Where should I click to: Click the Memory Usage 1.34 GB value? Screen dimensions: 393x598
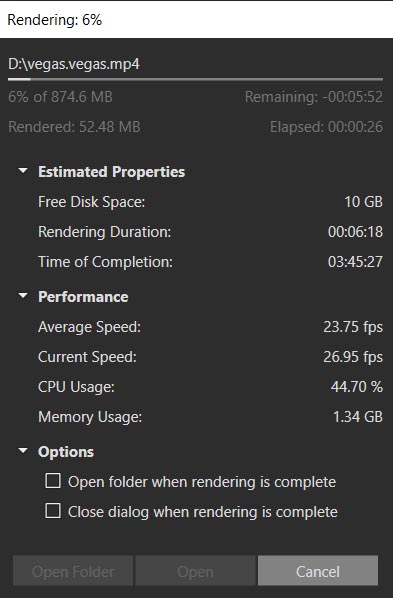pos(358,416)
